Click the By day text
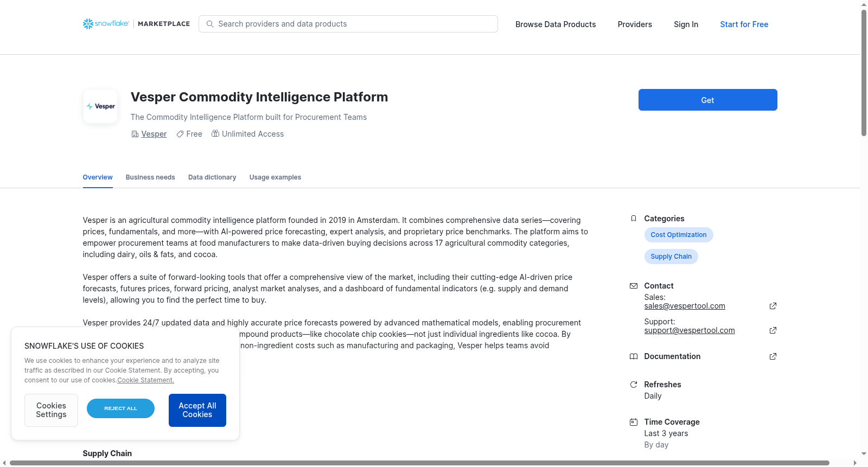 (656, 445)
